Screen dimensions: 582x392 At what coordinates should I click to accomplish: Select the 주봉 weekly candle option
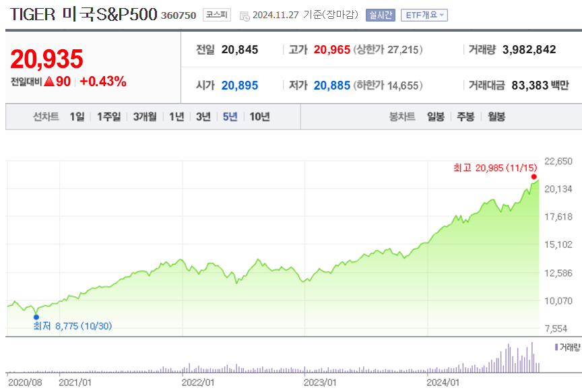(465, 116)
